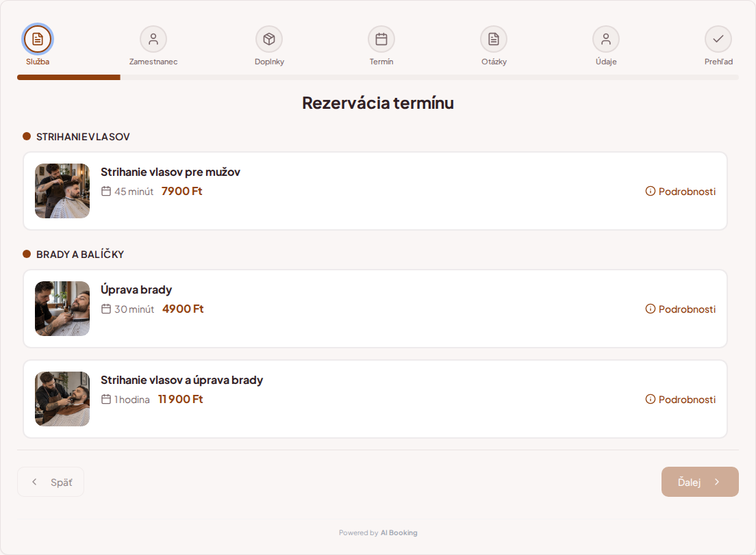Viewport: 756px width, 555px height.
Task: Click info icon on the Úprava brady row
Action: (x=651, y=309)
